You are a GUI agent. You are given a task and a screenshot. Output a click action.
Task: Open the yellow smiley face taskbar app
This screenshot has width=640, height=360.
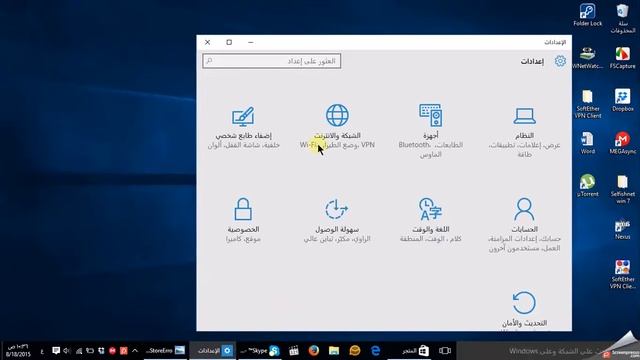355,351
